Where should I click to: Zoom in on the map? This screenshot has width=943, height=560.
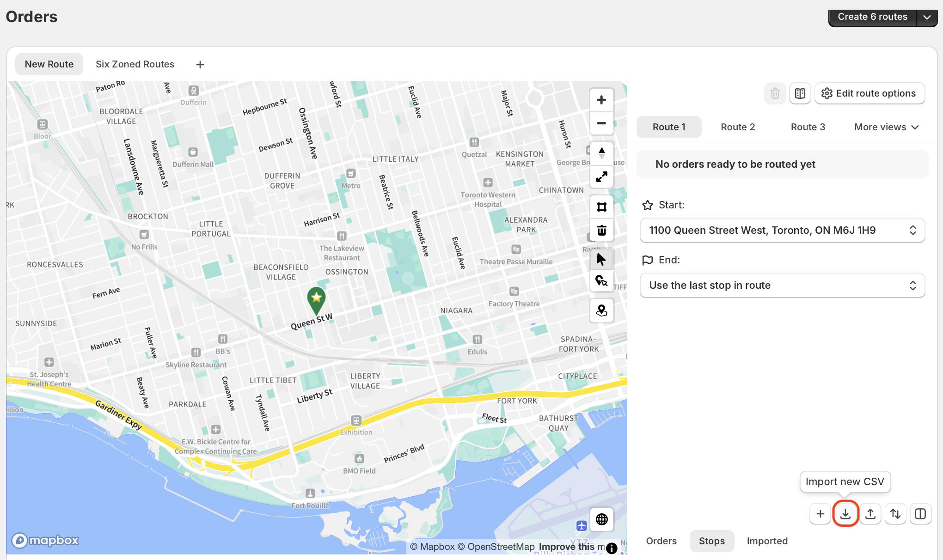tap(601, 100)
